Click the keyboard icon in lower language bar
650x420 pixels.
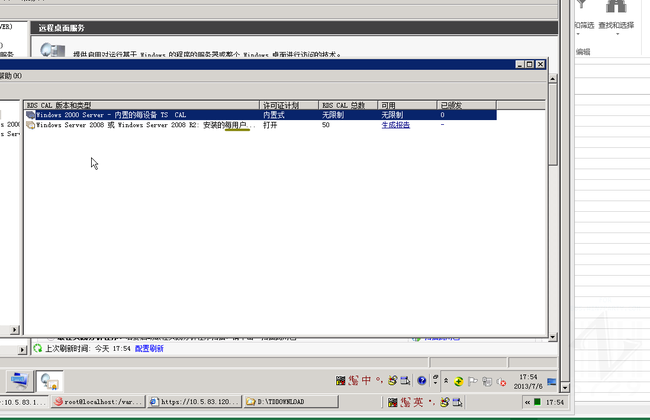393,402
